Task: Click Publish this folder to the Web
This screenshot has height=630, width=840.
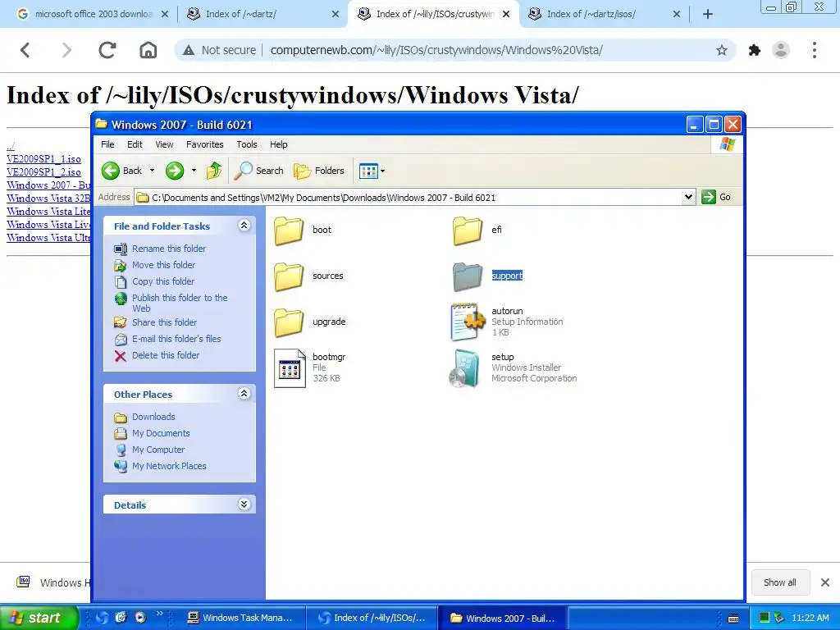Action: [x=180, y=304]
